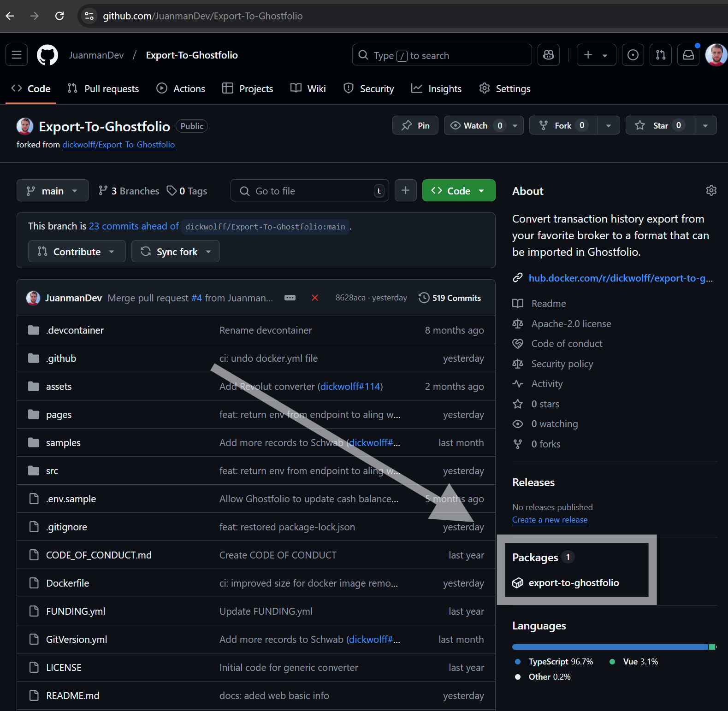Switch to the Actions tab
This screenshot has width=728, height=711.
tap(181, 88)
